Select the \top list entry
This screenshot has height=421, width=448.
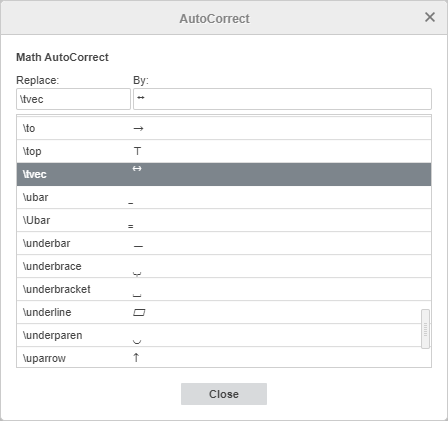224,151
